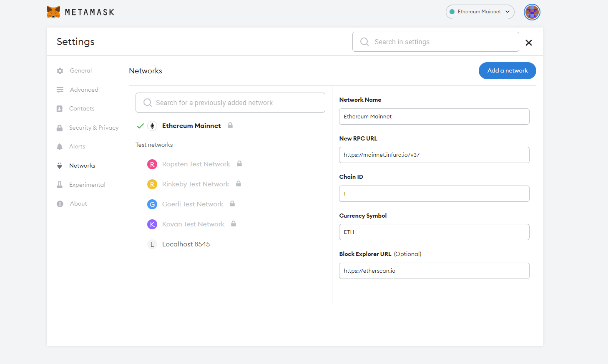Select Ropsten Test Network
608x364 pixels.
[x=196, y=164]
